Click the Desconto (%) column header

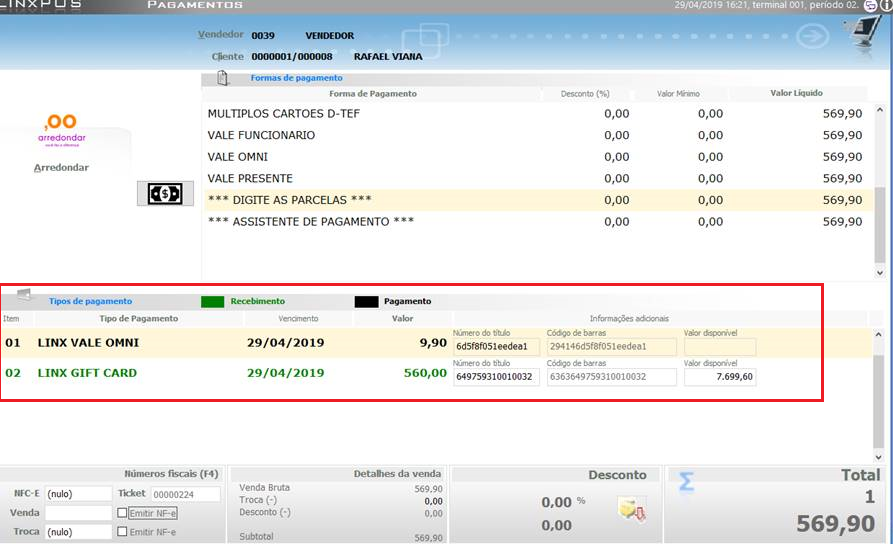coord(585,93)
